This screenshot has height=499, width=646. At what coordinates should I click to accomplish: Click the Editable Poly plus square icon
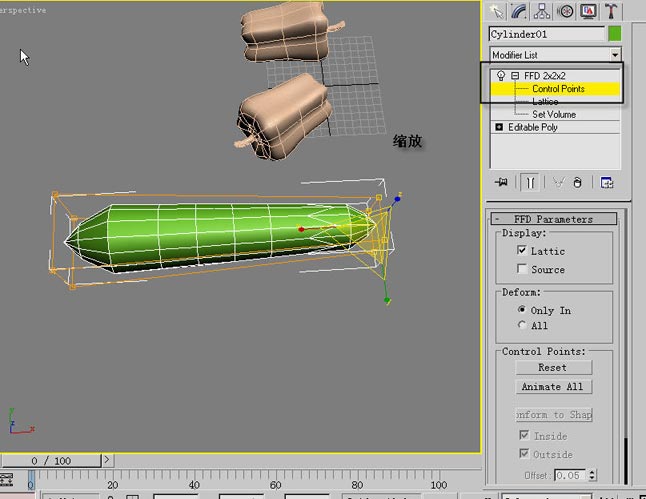(x=499, y=127)
